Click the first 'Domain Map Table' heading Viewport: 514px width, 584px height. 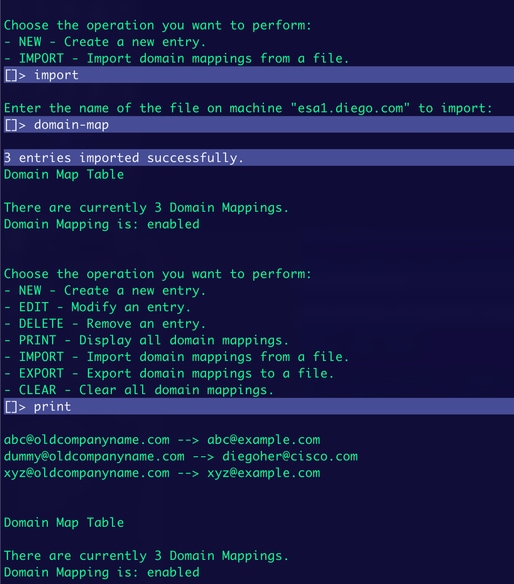64,174
